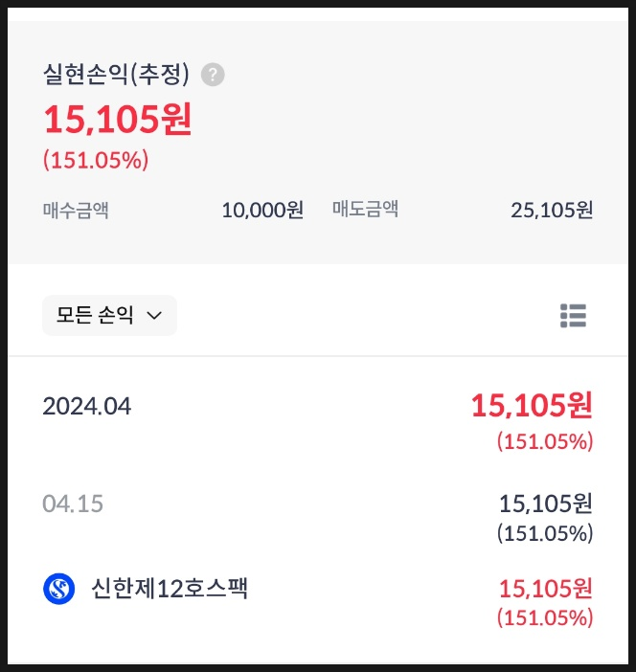Click the 15,105원 amount beside 04.15
The height and width of the screenshot is (672, 636).
pos(546,504)
